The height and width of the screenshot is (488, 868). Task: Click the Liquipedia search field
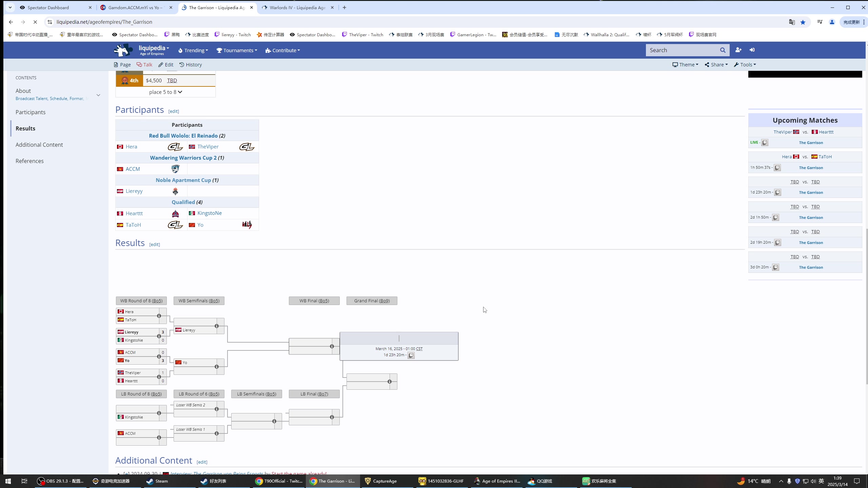[682, 50]
